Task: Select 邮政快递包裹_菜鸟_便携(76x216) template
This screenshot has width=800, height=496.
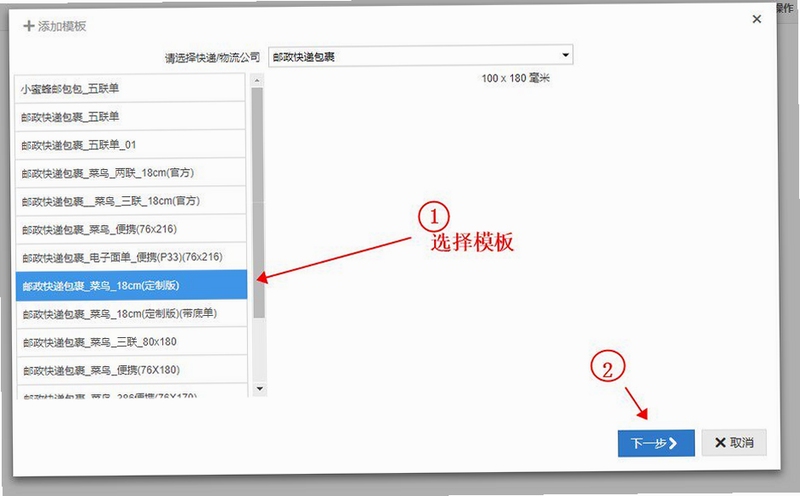Action: coord(131,229)
